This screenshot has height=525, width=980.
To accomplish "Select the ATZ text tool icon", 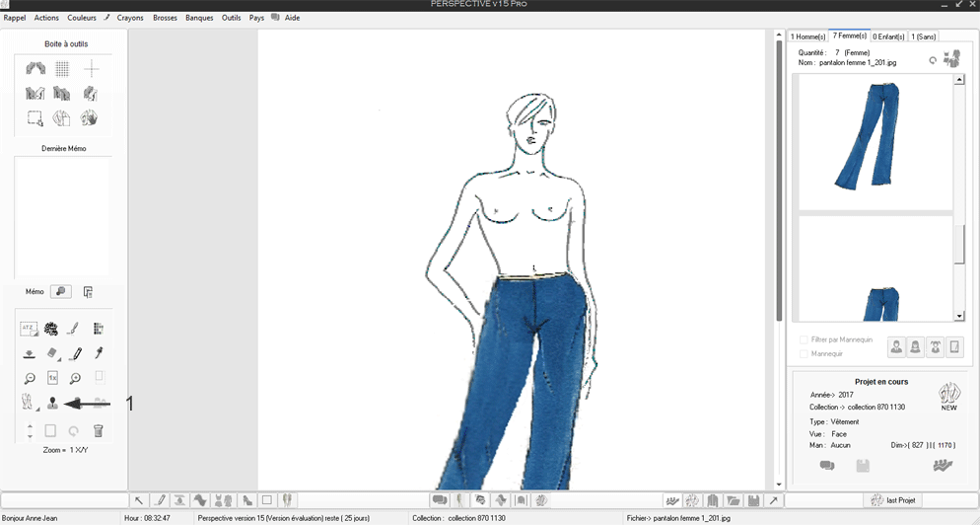I will 29,329.
